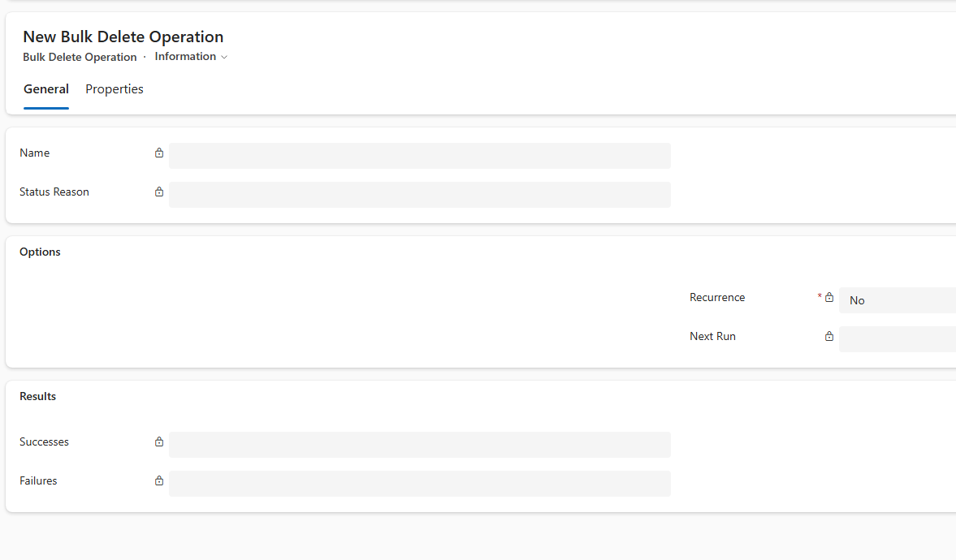The width and height of the screenshot is (956, 560).
Task: Click the Results section header
Action: [37, 397]
